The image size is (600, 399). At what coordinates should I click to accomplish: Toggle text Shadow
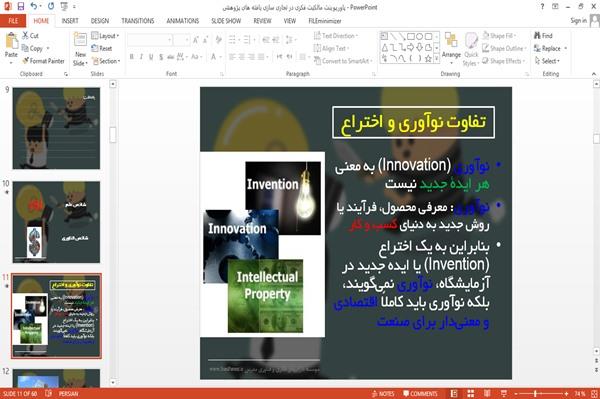[161, 57]
